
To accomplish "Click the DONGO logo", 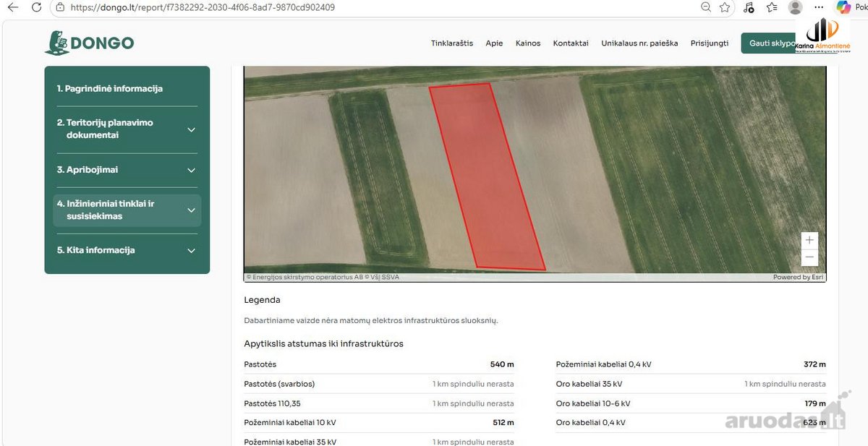I will click(89, 43).
